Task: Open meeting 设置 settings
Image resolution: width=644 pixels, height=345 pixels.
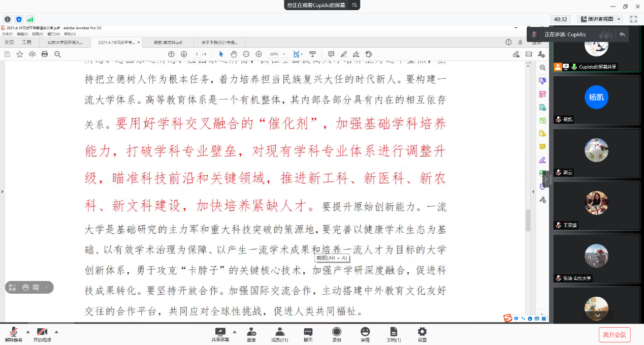Action: coord(422,334)
